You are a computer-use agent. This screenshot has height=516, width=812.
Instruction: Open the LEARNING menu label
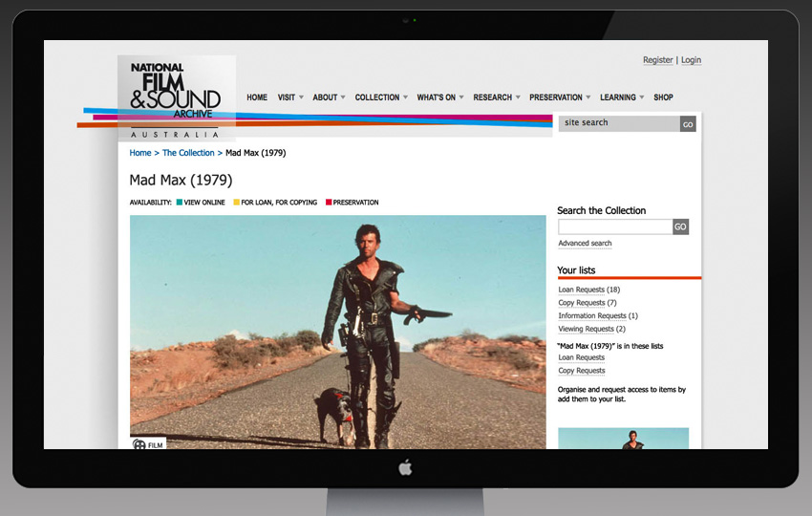[x=618, y=97]
